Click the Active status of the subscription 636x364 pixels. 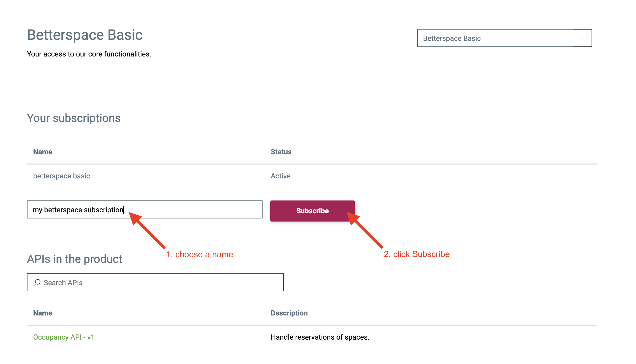[280, 176]
